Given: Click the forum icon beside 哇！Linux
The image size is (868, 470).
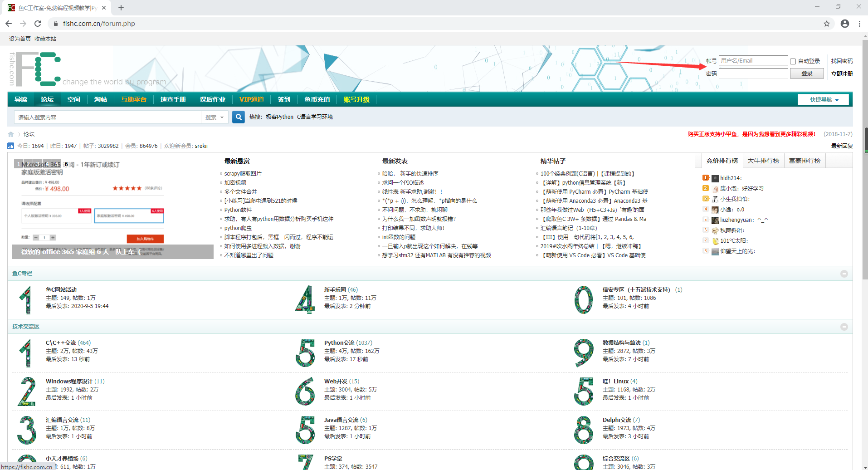Looking at the screenshot, I should pos(584,392).
